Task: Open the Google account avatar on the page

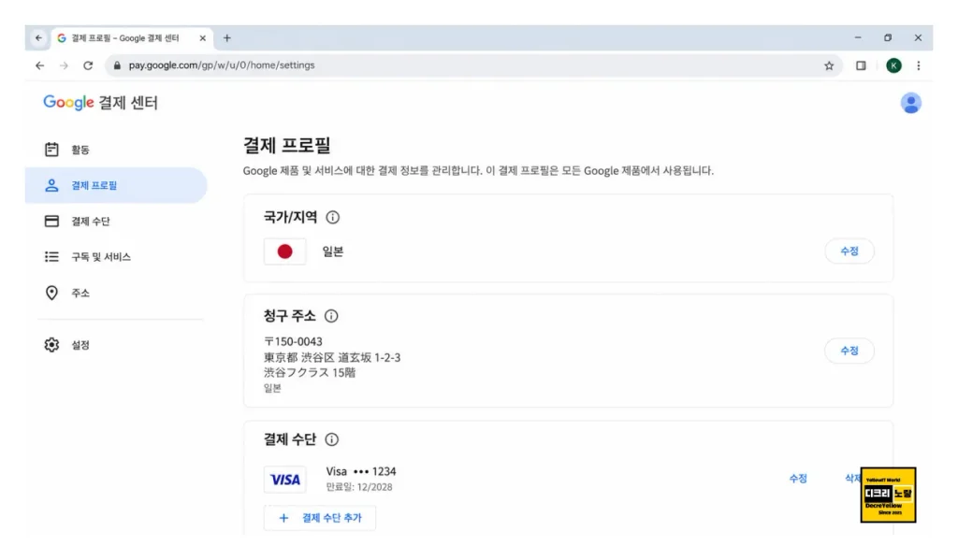Action: click(x=910, y=103)
